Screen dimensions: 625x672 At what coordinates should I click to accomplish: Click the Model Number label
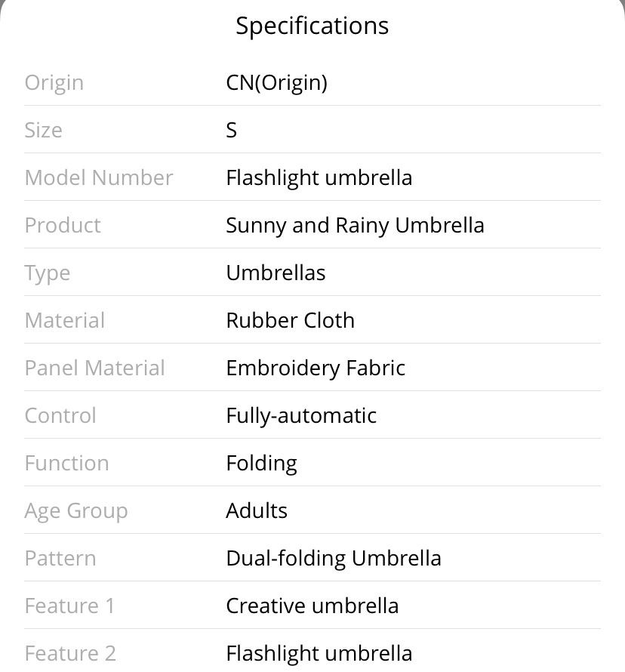(x=99, y=177)
